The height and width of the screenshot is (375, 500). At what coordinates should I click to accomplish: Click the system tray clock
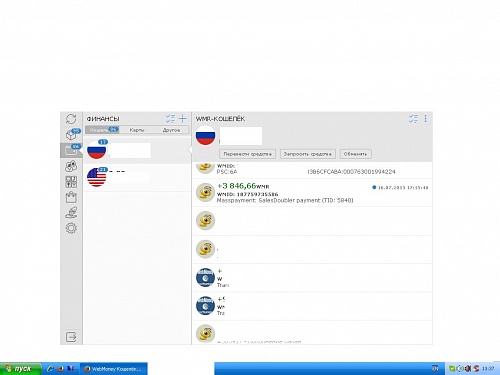pos(488,368)
